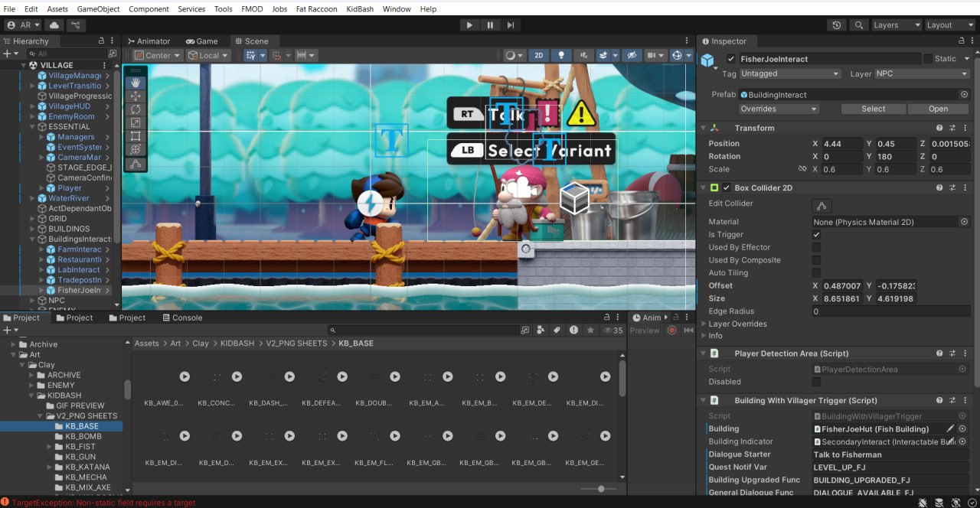Open the Layout dropdown

click(x=950, y=25)
